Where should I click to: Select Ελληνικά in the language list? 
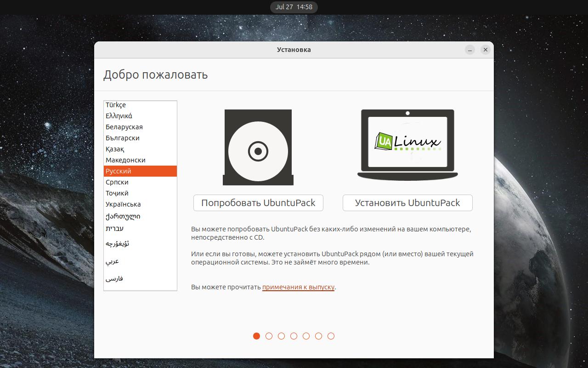pos(140,116)
